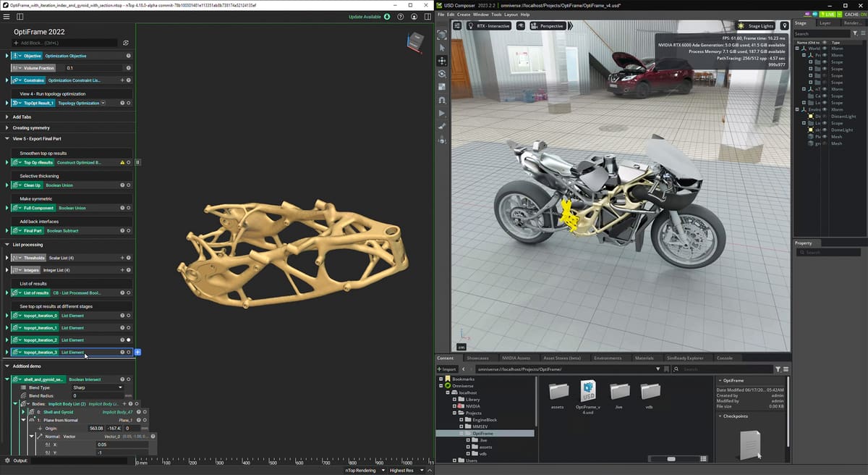Toggle World eye visibility in Stage panel

(x=824, y=49)
